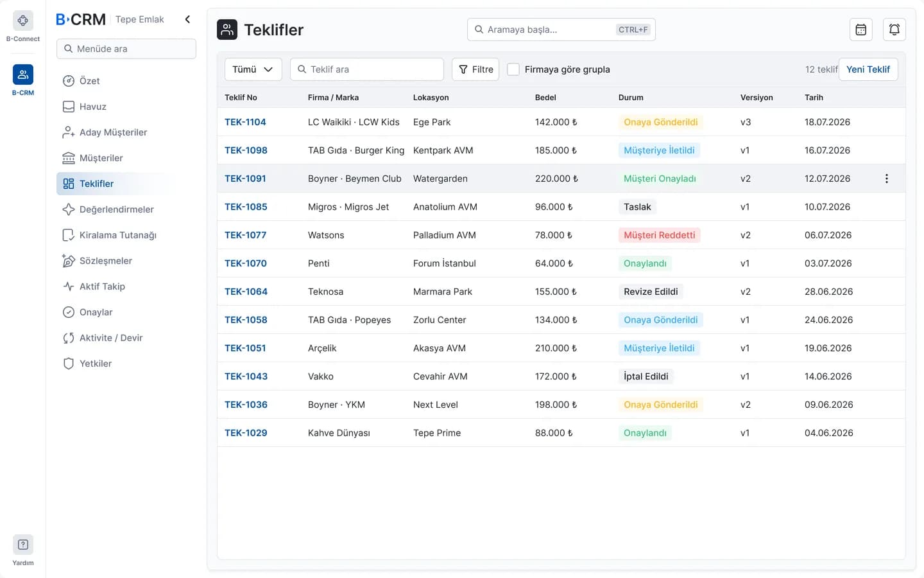Focus the Teklif ara search field
The image size is (924, 578).
[367, 69]
